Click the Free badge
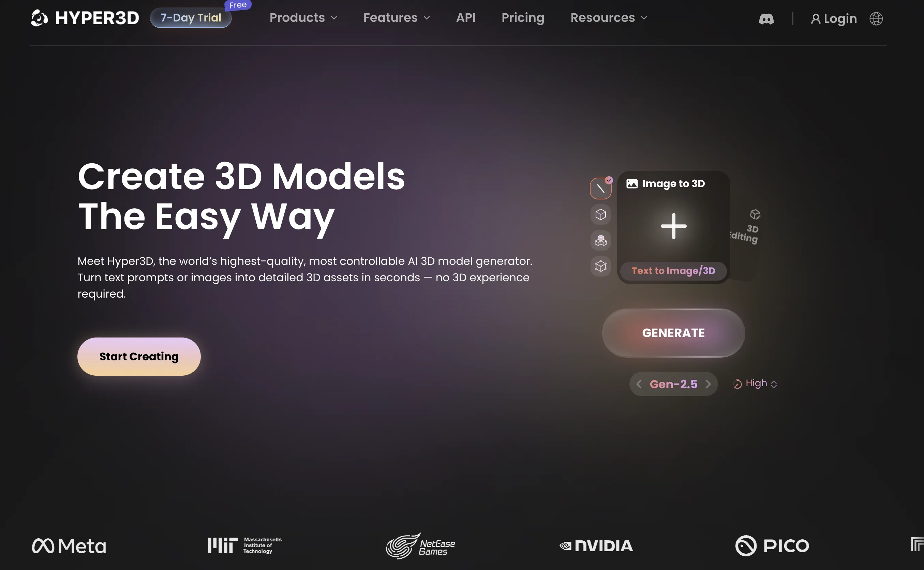 click(x=238, y=5)
